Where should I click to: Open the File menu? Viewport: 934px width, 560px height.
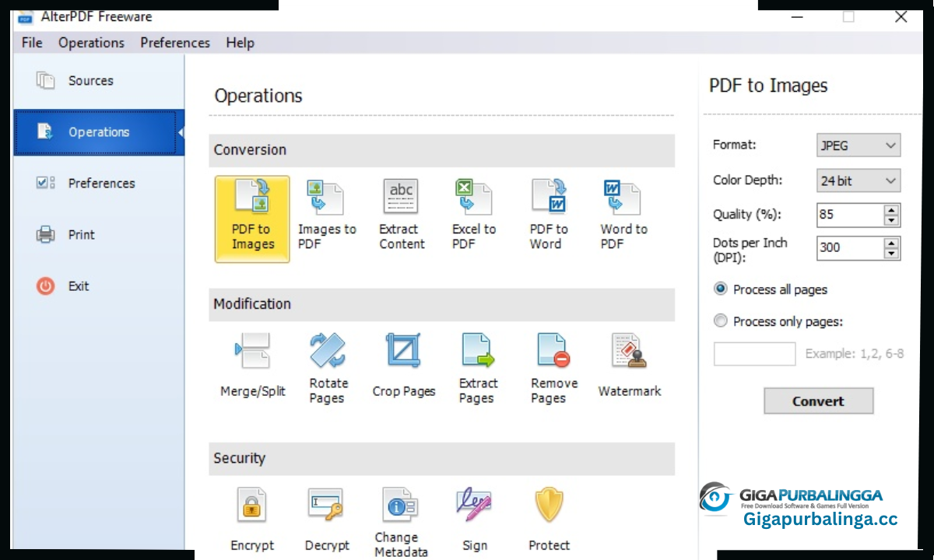[x=32, y=43]
